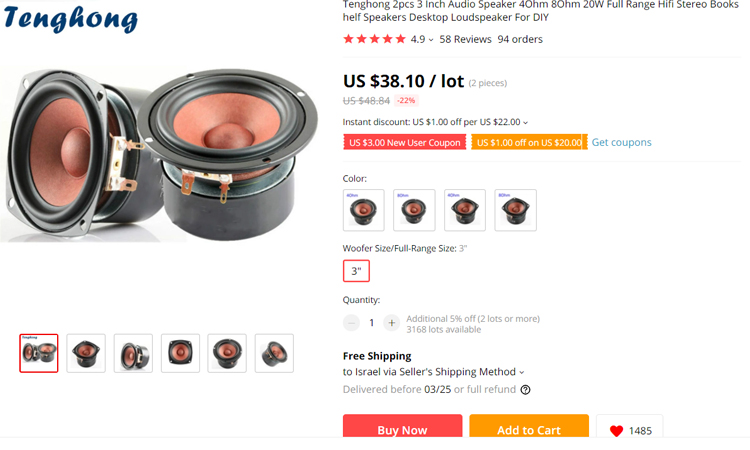Increase quantity with the plus button

[x=391, y=323]
